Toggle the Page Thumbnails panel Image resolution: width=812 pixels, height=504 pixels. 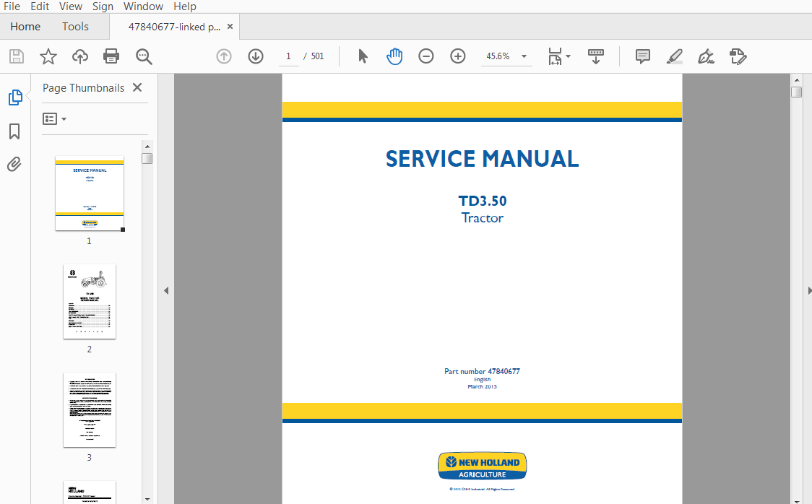[x=14, y=97]
